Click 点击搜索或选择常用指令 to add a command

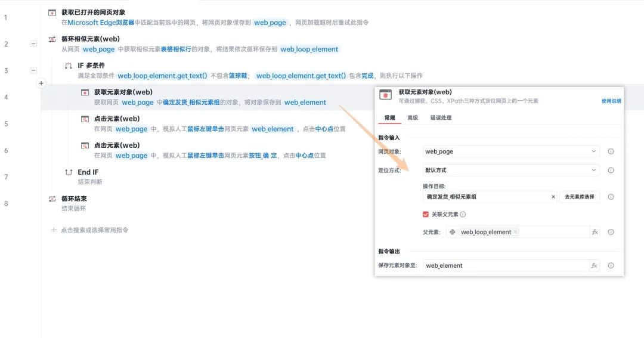[94, 230]
